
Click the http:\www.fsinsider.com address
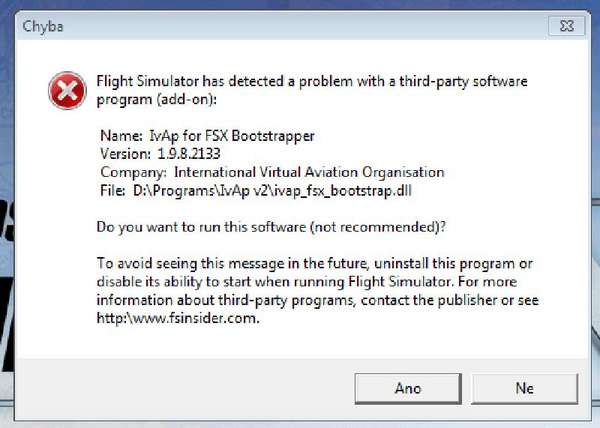pyautogui.click(x=178, y=318)
